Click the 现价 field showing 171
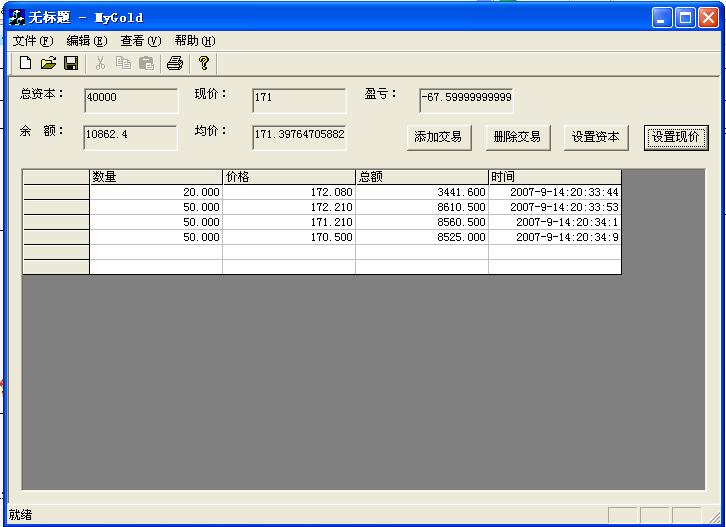This screenshot has height=527, width=726. coord(299,100)
